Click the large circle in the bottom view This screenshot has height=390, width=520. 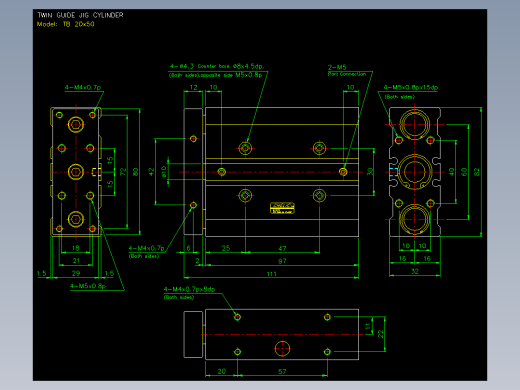(282, 349)
